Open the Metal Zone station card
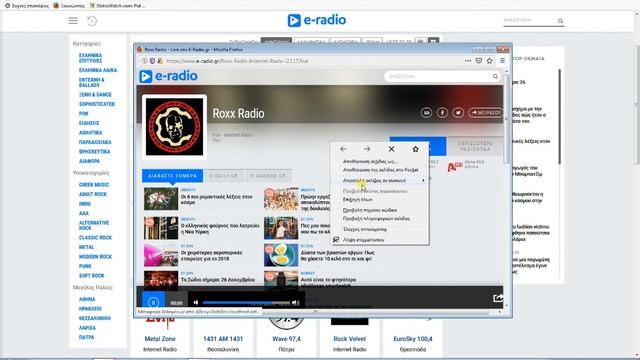 click(x=160, y=338)
